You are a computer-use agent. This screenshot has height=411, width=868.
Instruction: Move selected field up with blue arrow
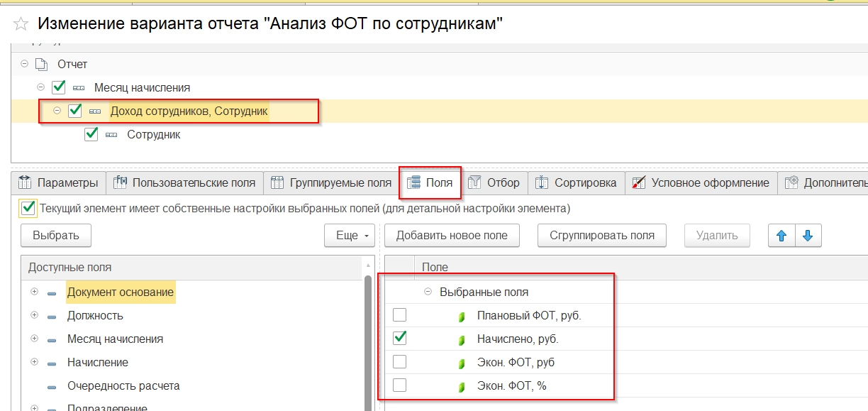point(781,236)
